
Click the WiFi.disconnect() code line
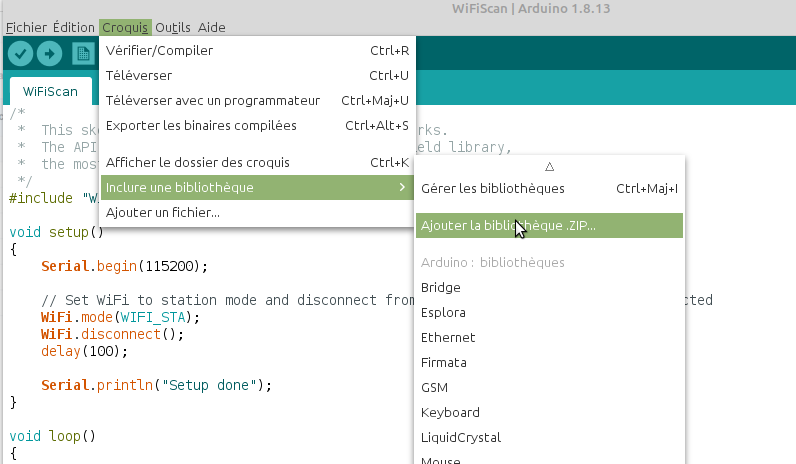click(x=112, y=334)
